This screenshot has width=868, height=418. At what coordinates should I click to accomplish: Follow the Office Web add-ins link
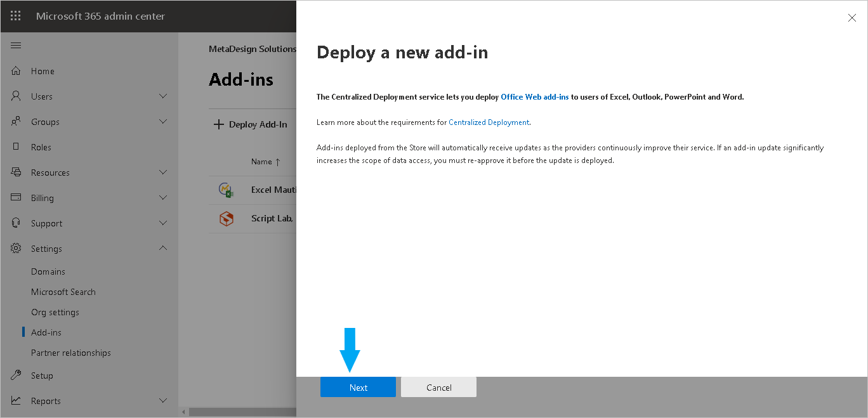click(x=535, y=97)
